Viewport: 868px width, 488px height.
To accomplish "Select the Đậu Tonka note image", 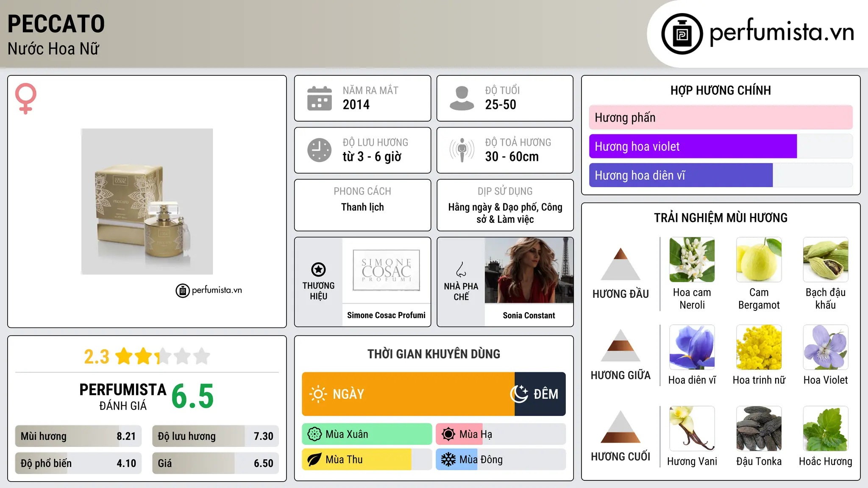I will 759,429.
